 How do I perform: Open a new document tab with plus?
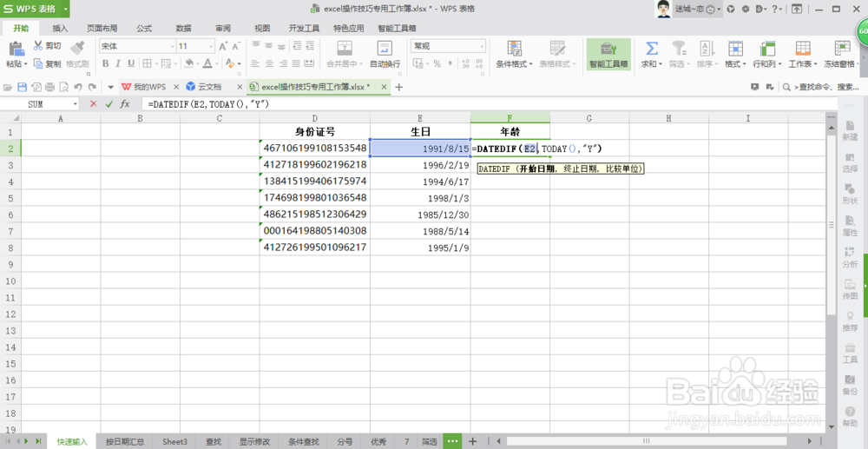pos(399,87)
